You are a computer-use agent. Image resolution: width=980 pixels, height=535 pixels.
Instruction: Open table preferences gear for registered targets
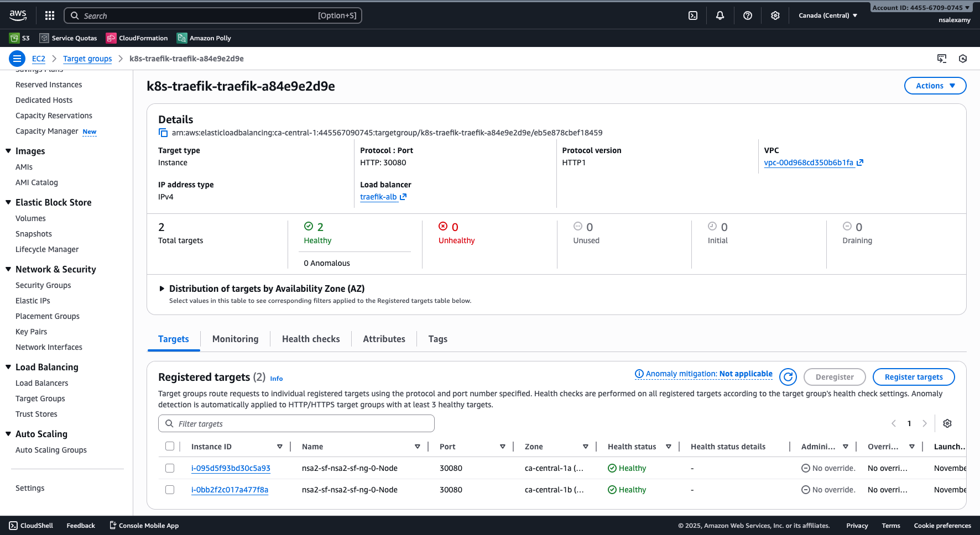pos(947,423)
